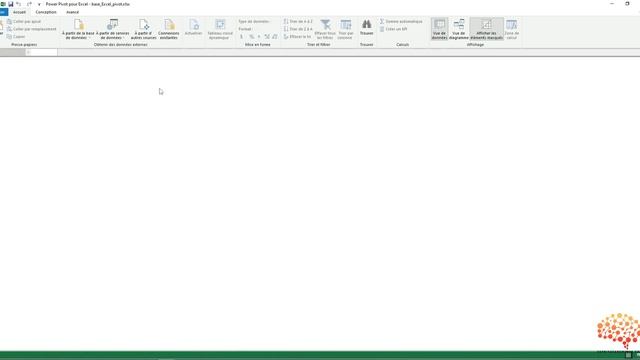640x360 pixels.
Task: Restore down the Power Pivot window
Action: click(x=627, y=4)
